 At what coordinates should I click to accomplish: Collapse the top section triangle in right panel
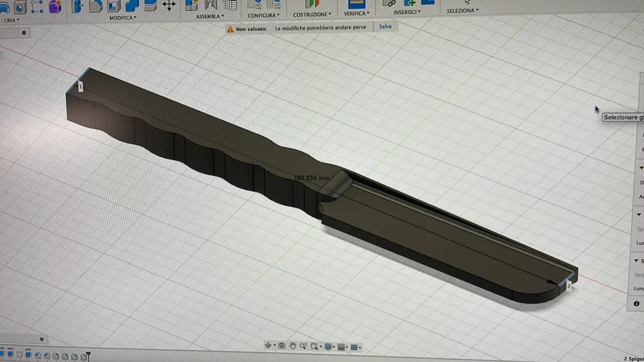[641, 167]
